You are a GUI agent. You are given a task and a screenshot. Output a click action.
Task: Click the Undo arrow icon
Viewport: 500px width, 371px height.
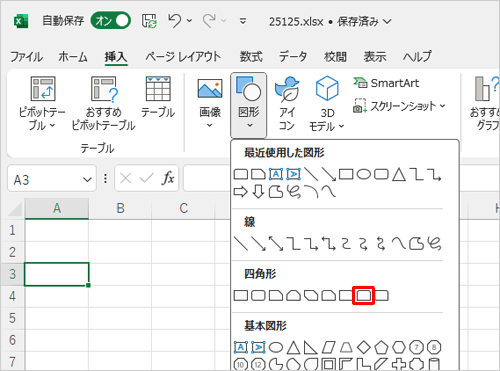point(175,21)
